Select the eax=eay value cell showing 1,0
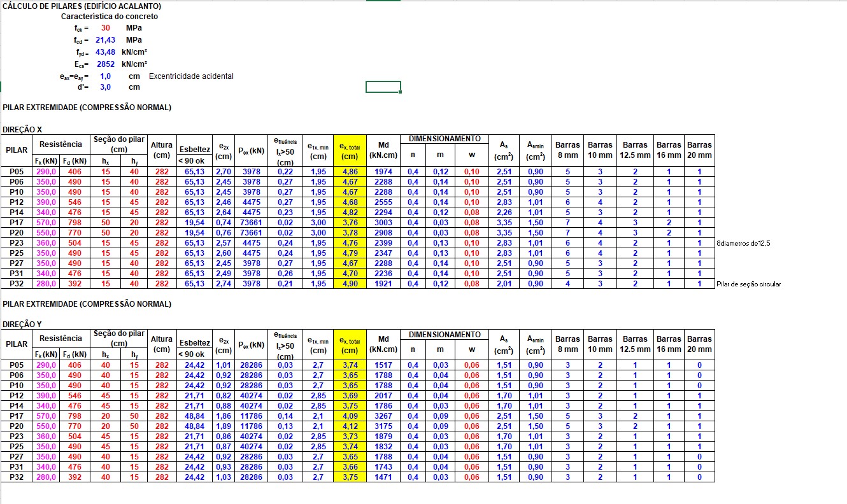Viewport: 847px width, 504px height. [106, 76]
